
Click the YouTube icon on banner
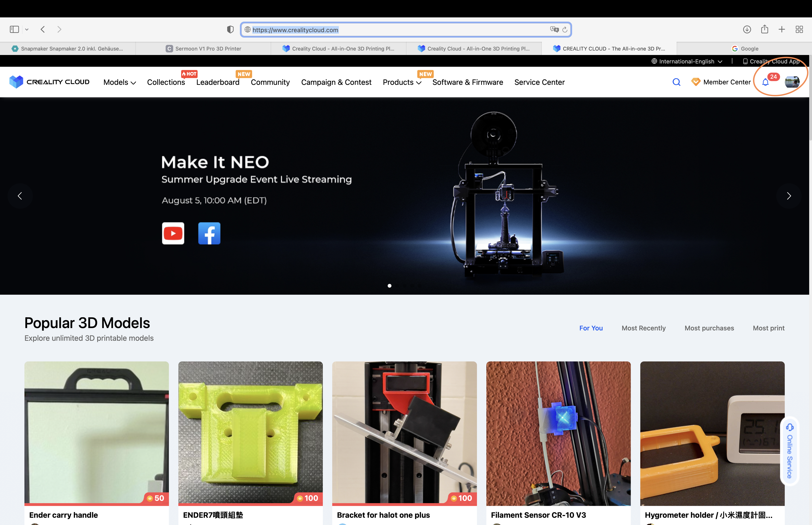tap(173, 234)
